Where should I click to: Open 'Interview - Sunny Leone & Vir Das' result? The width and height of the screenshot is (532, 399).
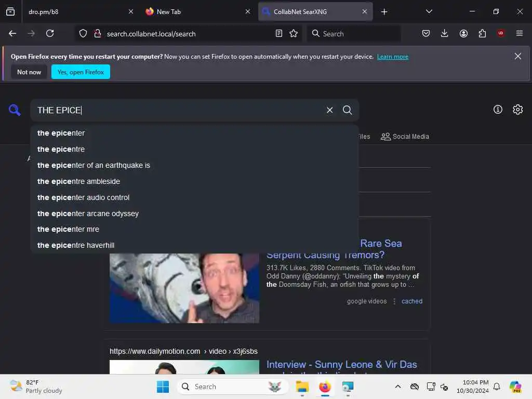(342, 364)
